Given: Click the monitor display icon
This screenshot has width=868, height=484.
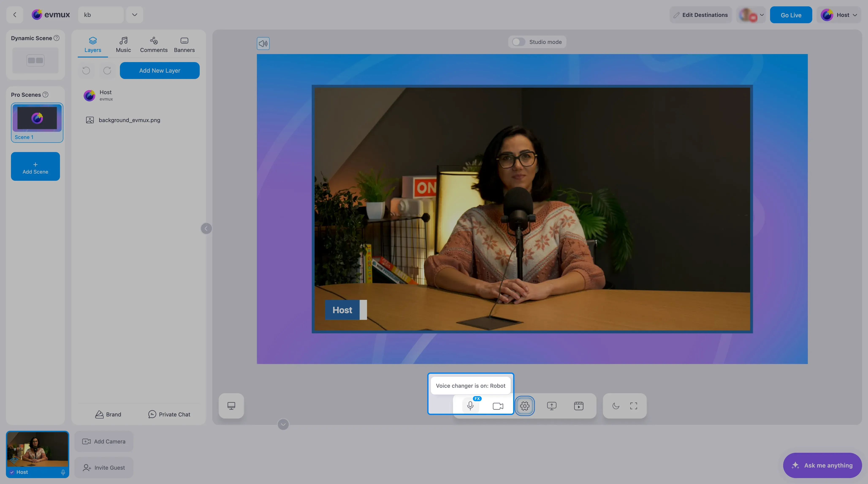Looking at the screenshot, I should coord(231,406).
